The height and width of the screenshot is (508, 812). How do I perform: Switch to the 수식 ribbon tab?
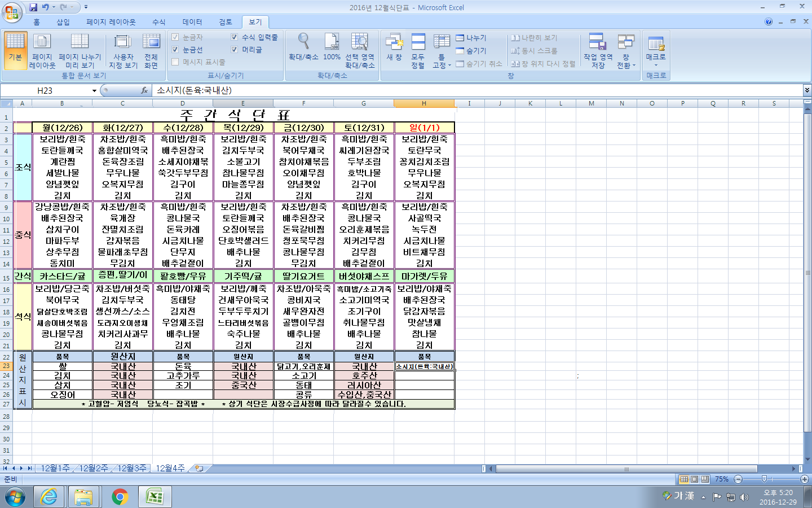point(158,22)
